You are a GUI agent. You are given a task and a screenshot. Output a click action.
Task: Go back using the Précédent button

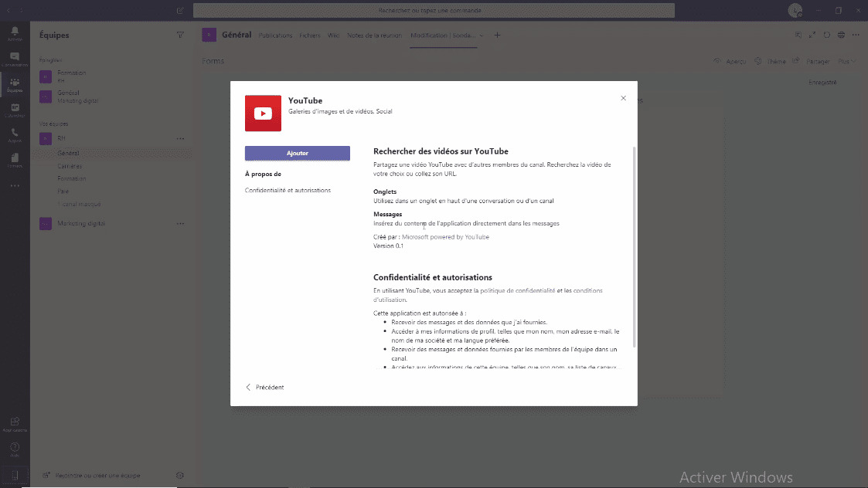point(264,388)
